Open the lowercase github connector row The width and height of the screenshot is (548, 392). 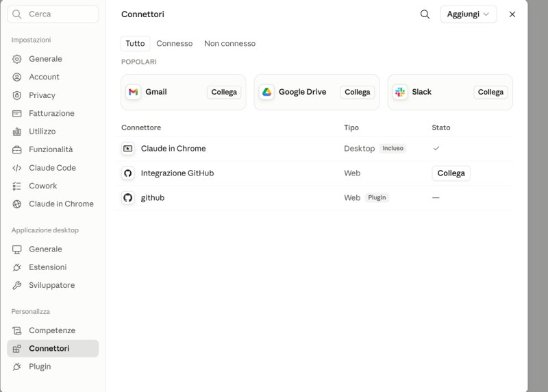(x=314, y=197)
